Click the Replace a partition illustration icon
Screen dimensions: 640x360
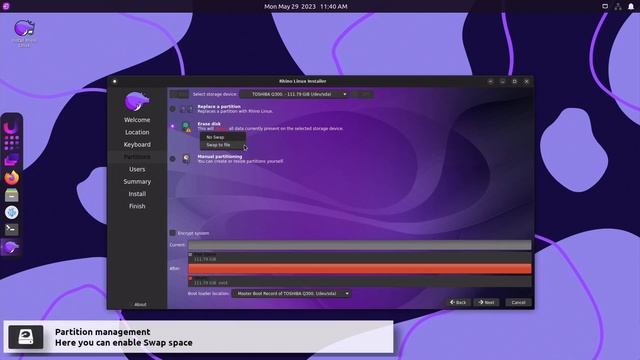187,109
